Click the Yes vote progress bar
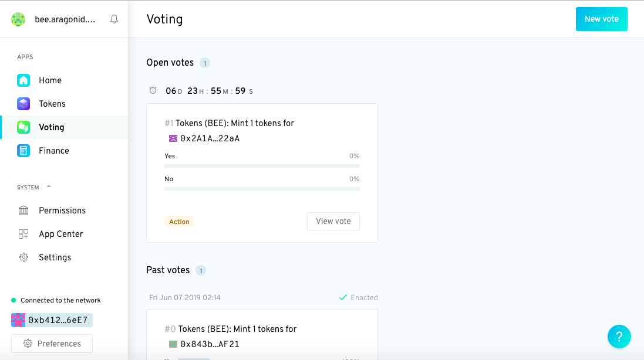This screenshot has width=644, height=360. tap(262, 166)
